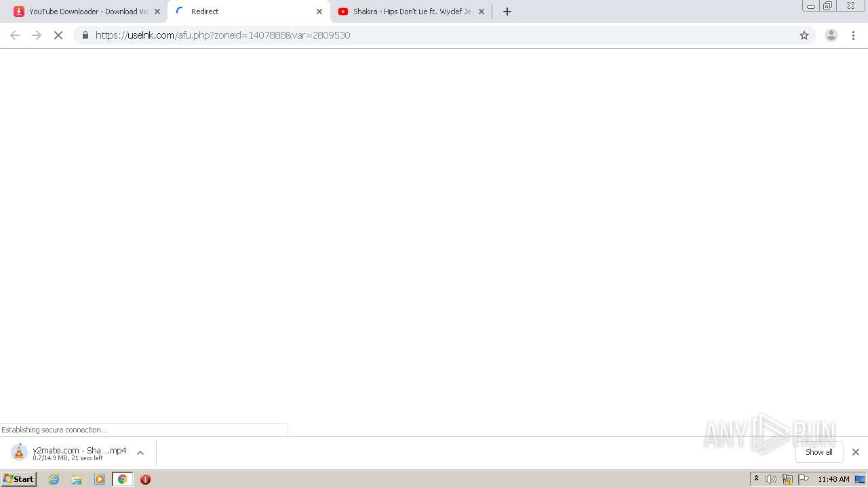Bookmark this page with star icon
The height and width of the screenshot is (488, 868).
point(804,35)
